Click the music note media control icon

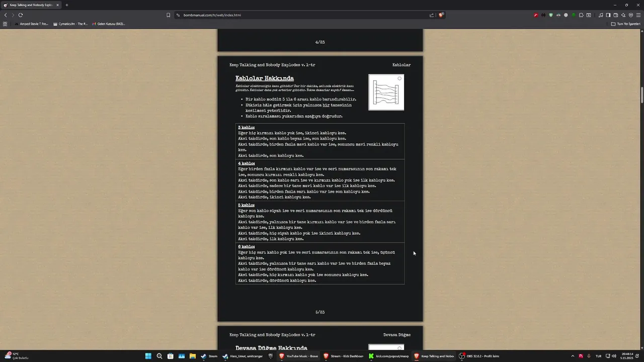(601, 15)
